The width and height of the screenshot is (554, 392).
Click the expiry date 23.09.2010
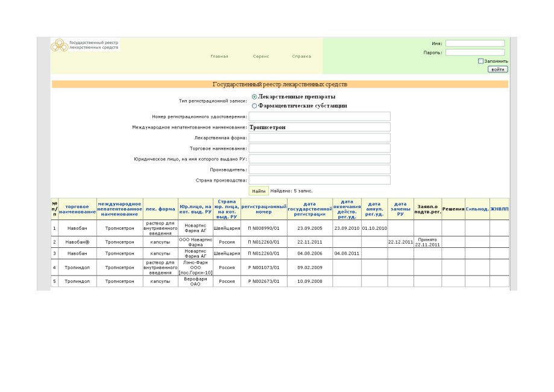click(347, 229)
